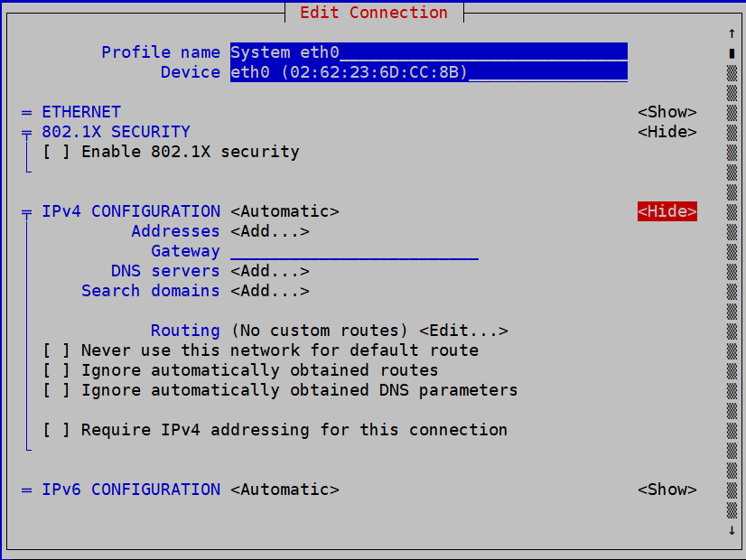The image size is (746, 560).
Task: Click the Profile name field
Action: click(424, 51)
